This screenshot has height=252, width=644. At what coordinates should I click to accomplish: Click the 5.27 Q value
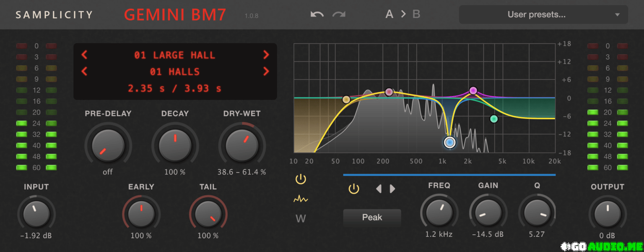click(x=537, y=234)
